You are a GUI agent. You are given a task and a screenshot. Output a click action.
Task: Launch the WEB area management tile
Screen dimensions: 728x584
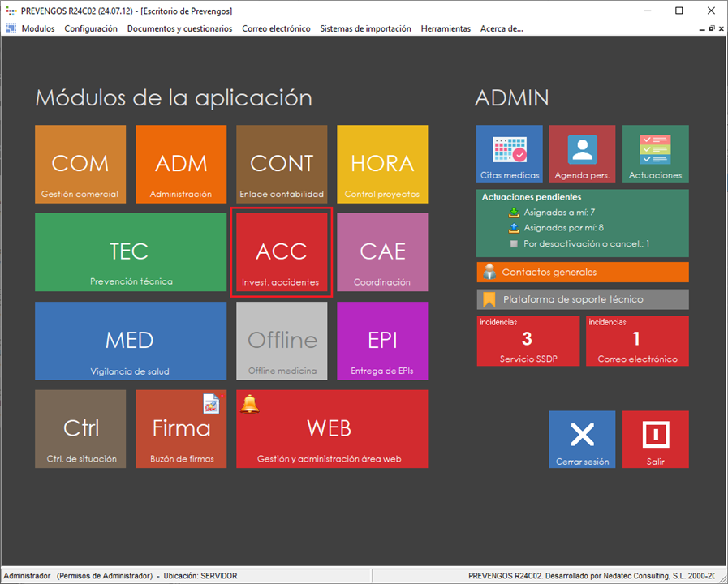point(331,429)
